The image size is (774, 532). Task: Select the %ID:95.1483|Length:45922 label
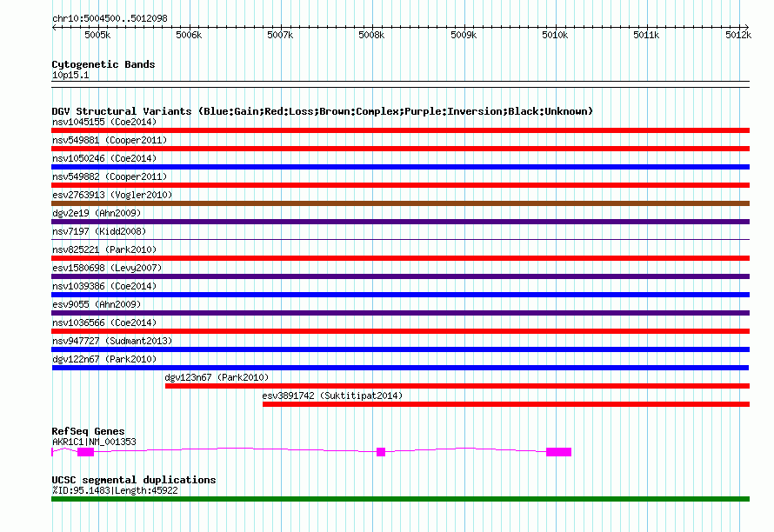click(115, 490)
